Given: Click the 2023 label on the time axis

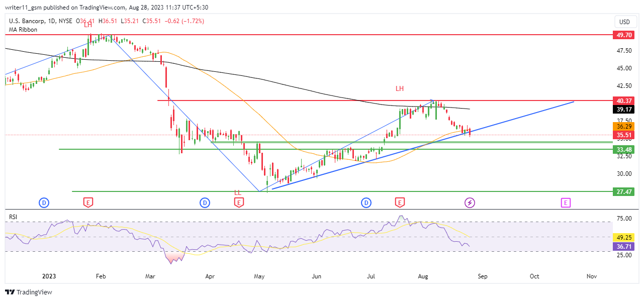Looking at the screenshot, I should [x=49, y=276].
